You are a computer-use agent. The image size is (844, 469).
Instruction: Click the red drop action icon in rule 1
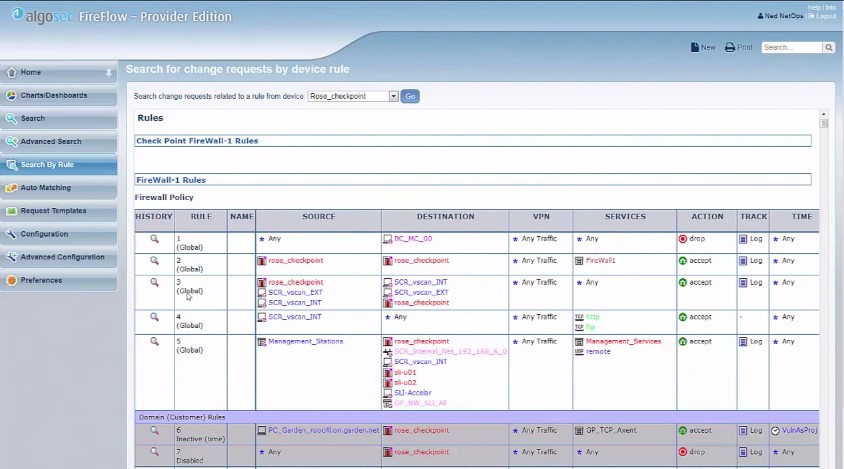point(682,239)
